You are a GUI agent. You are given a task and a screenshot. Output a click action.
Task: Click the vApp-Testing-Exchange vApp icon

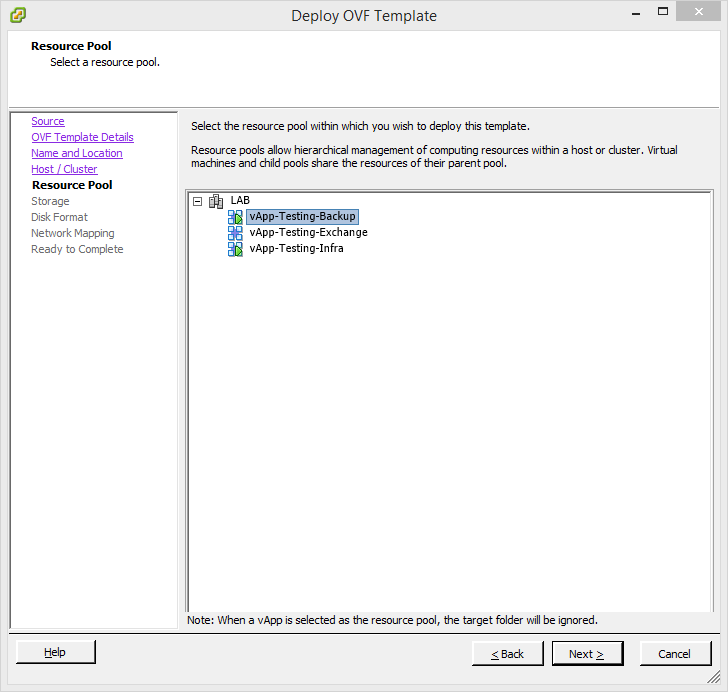(x=235, y=233)
